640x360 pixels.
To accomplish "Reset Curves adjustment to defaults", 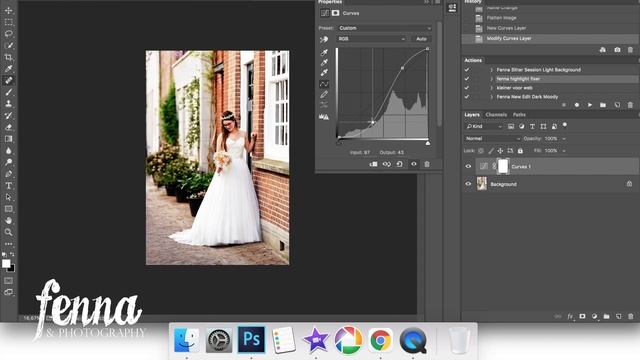I will point(400,164).
